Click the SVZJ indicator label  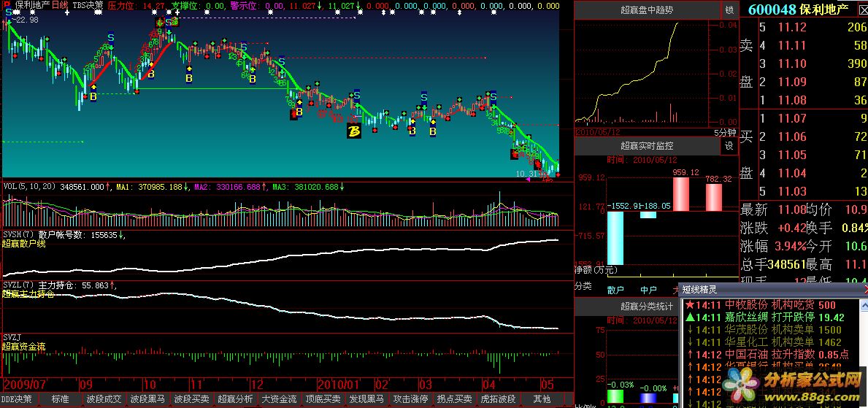point(12,337)
